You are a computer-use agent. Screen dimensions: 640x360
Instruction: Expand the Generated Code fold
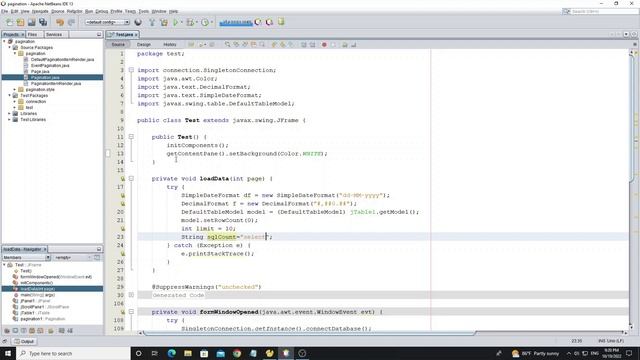pos(131,295)
